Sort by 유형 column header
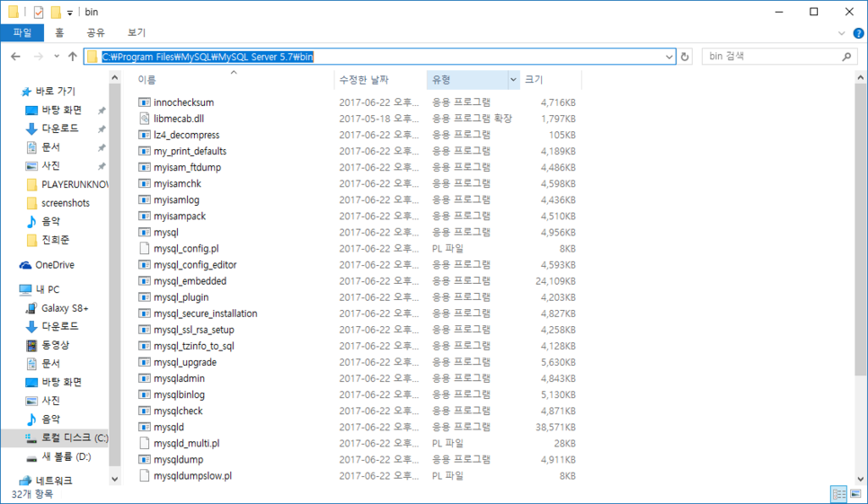868x504 pixels. coord(466,80)
